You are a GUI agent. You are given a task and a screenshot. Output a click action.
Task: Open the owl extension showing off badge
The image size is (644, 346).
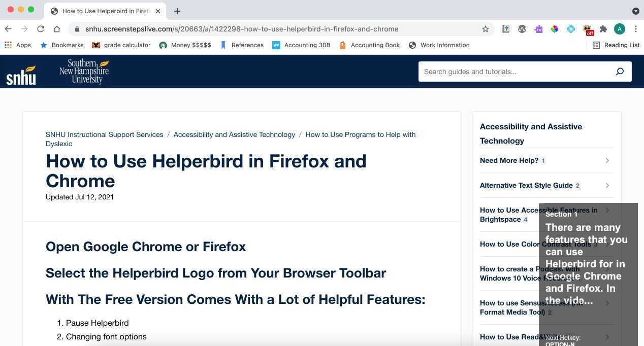[x=588, y=29]
